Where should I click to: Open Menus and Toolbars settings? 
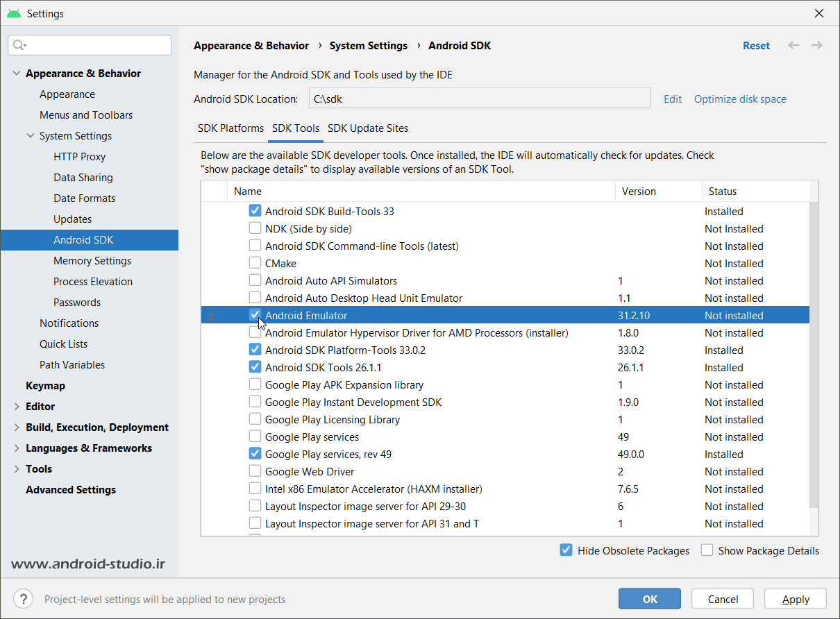point(86,115)
